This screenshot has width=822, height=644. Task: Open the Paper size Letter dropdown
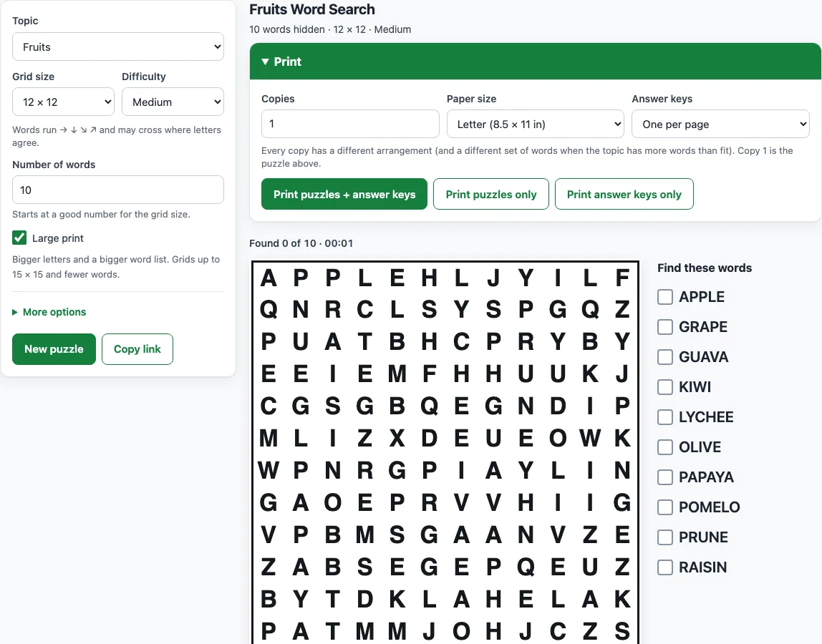point(536,124)
